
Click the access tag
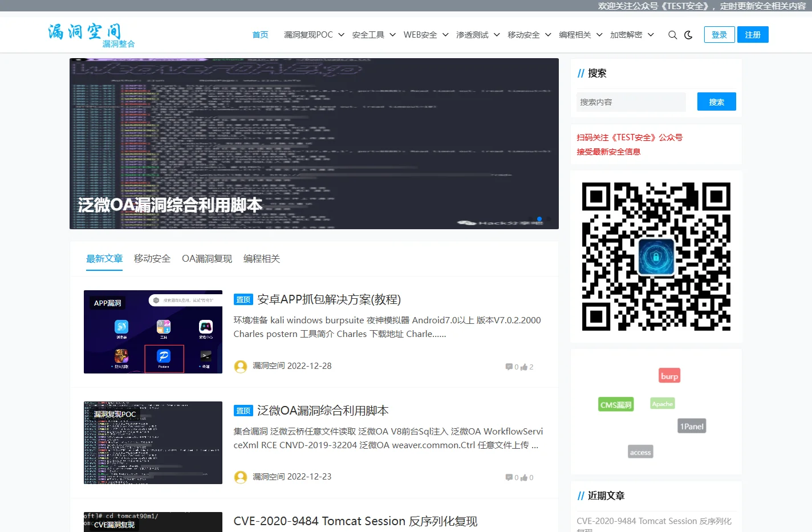640,452
